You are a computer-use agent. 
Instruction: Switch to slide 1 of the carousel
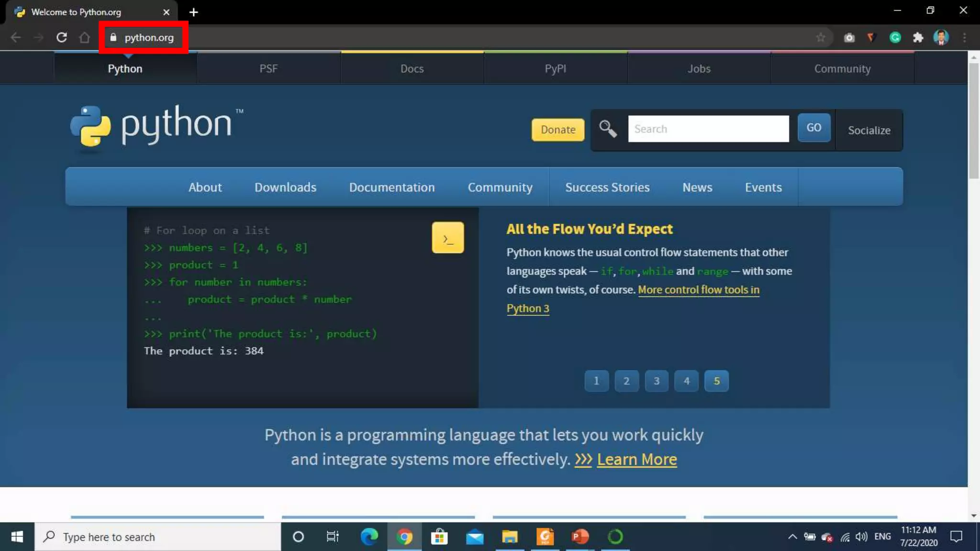(596, 381)
